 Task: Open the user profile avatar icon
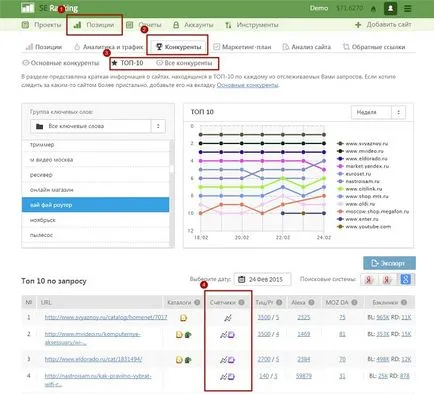(390, 8)
